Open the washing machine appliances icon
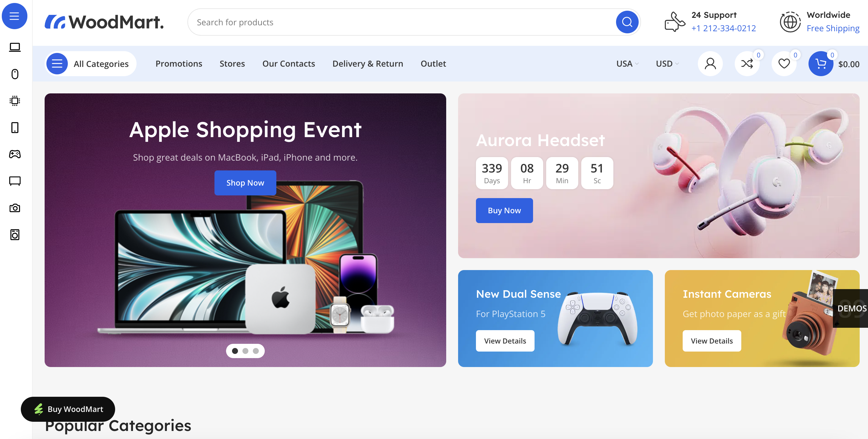This screenshot has width=868, height=439. point(15,235)
